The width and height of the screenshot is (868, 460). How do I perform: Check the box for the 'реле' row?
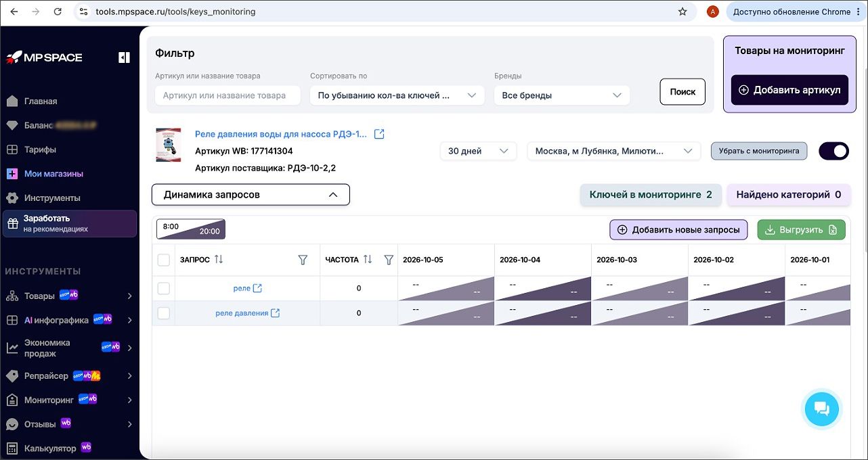coord(163,289)
